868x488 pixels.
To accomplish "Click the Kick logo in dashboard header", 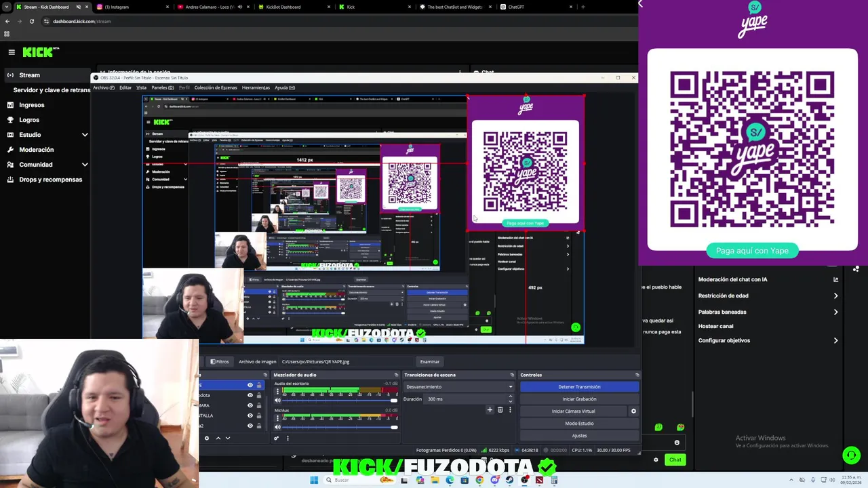I will pyautogui.click(x=41, y=52).
